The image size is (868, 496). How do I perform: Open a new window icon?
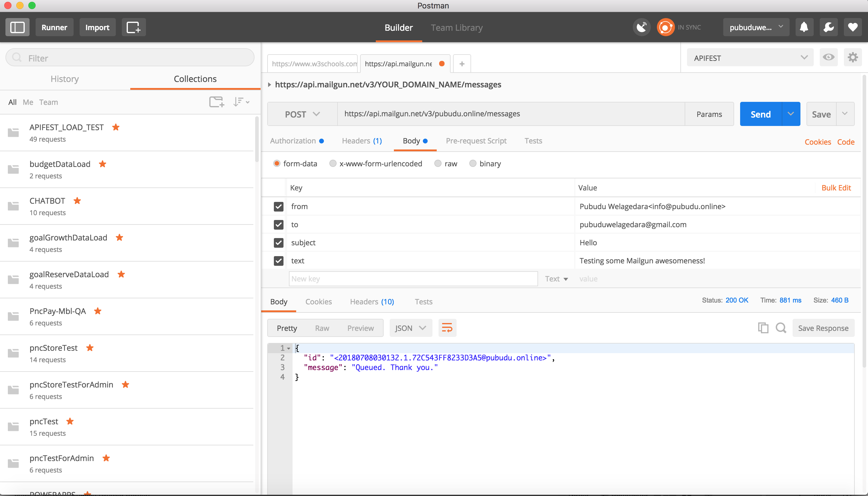pos(134,27)
